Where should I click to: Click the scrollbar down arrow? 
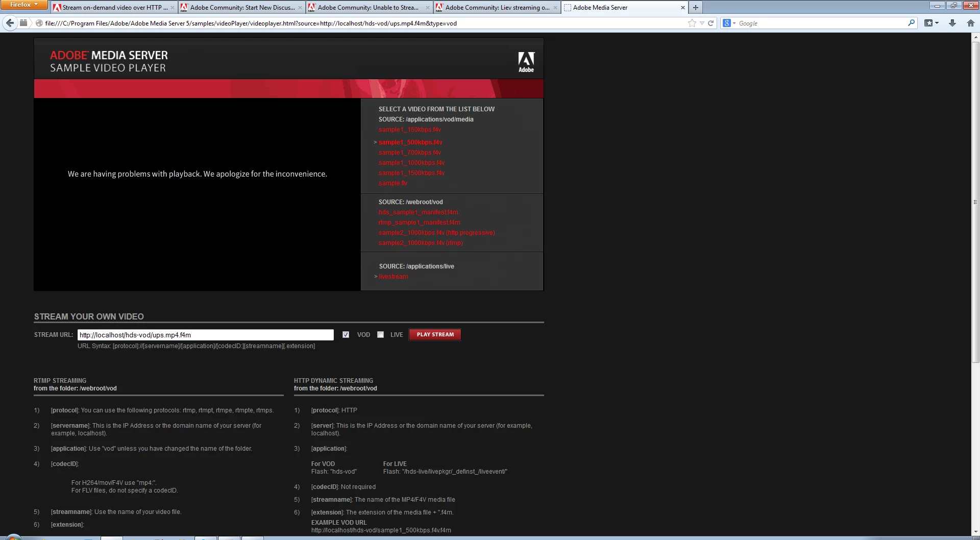[x=975, y=532]
